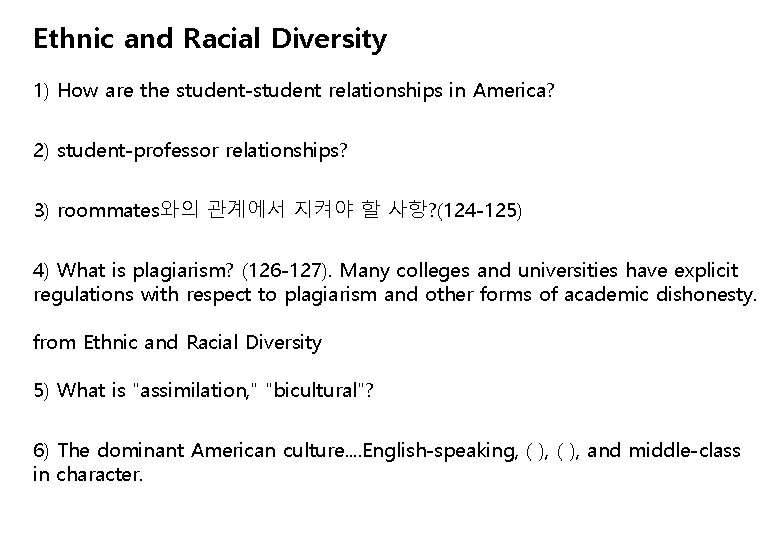This screenshot has width=780, height=540.
Task: Click the heading "Ethnic and Racial Diversity"
Action: pyautogui.click(x=210, y=39)
